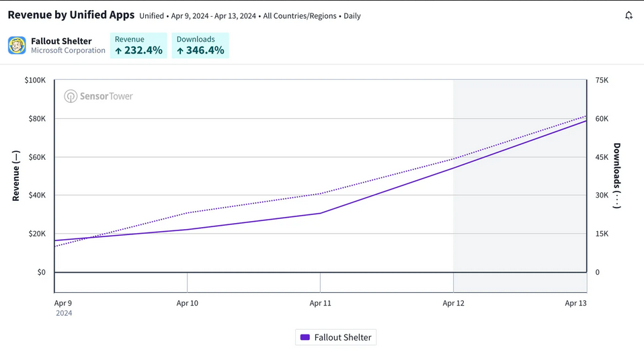This screenshot has height=352, width=644.
Task: Click the alert bell icon
Action: click(x=629, y=15)
